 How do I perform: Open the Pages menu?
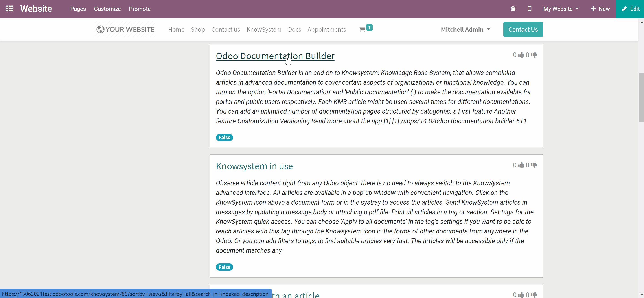[x=78, y=9]
